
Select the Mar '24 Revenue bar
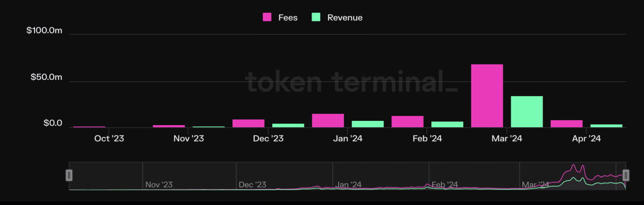click(527, 112)
